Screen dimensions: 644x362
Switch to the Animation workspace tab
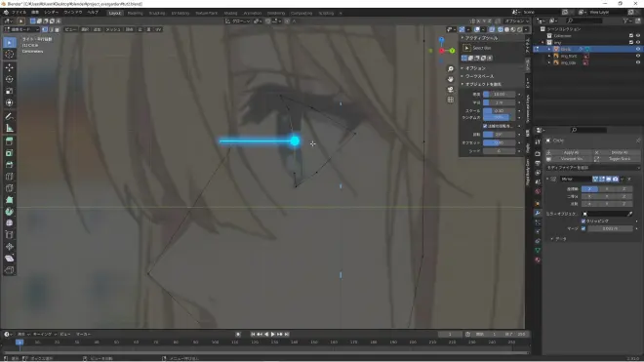click(x=252, y=13)
